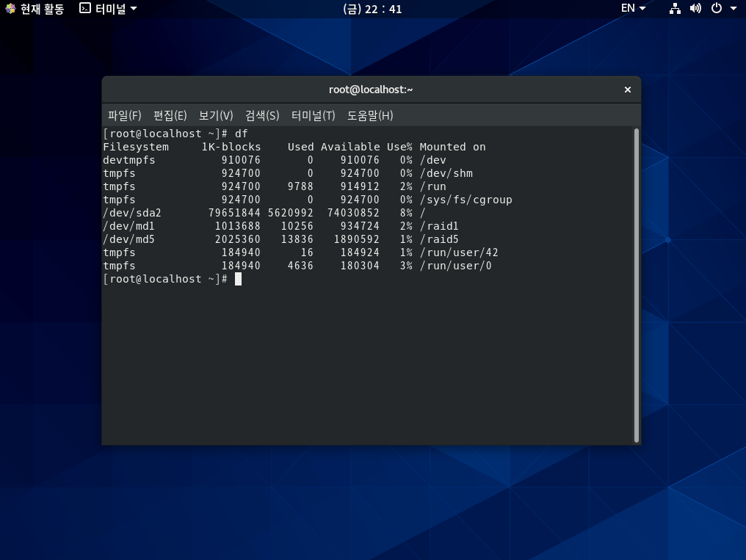
Task: Open the 터미널(T) menu
Action: pos(313,115)
